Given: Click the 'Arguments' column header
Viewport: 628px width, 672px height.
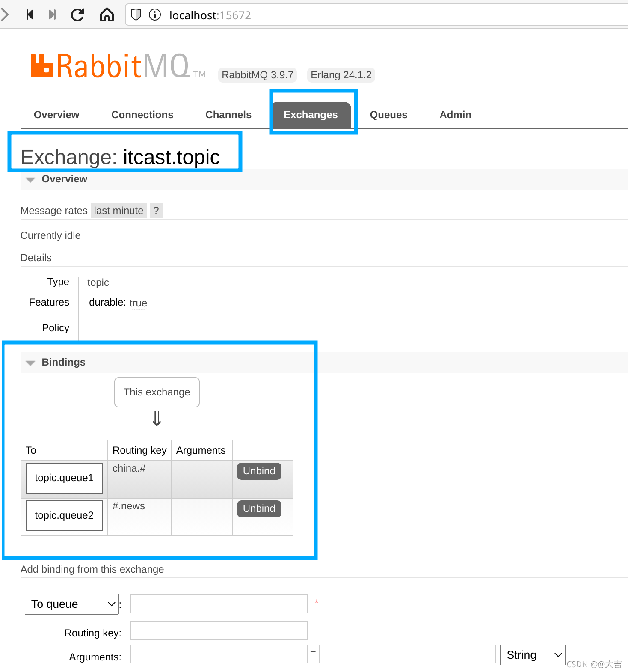Looking at the screenshot, I should (201, 450).
